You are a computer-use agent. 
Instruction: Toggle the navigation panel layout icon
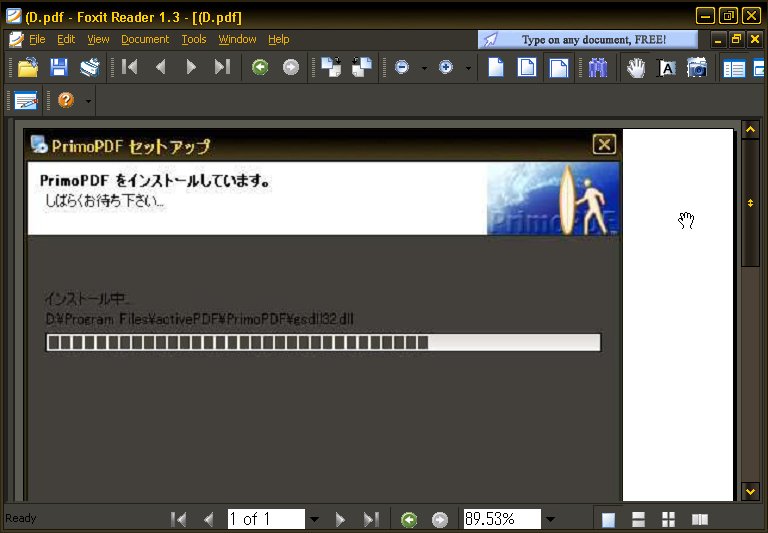coord(734,68)
